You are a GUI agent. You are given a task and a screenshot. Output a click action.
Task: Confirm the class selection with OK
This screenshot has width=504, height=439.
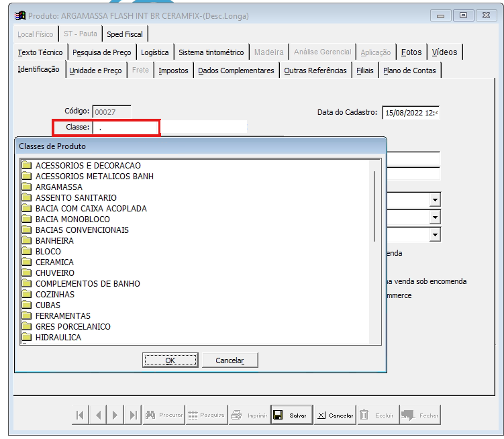(170, 360)
